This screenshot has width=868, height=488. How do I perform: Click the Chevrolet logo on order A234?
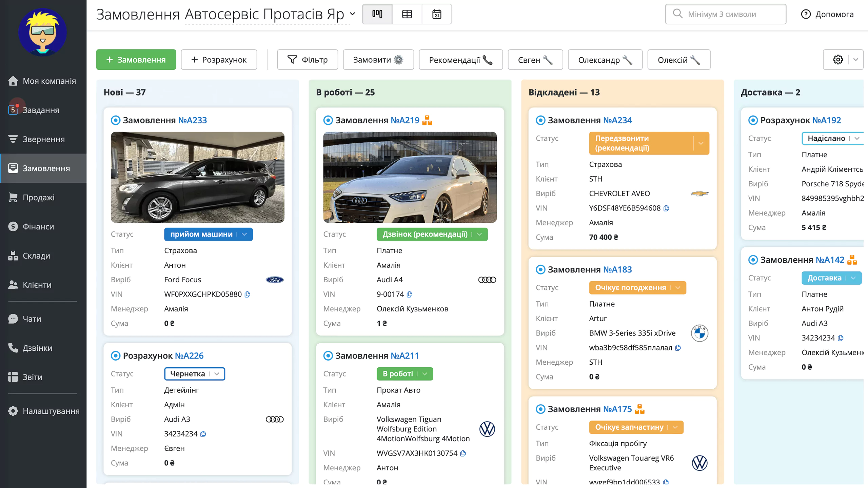(x=699, y=194)
